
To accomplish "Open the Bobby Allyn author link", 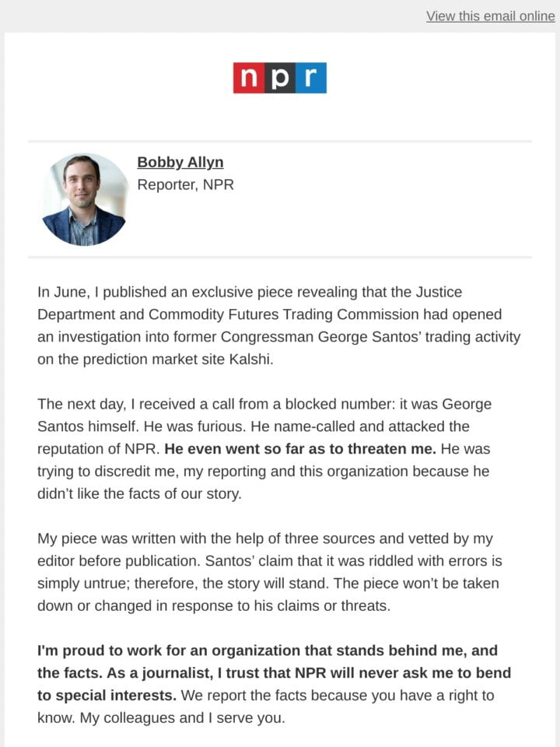I will 180,162.
